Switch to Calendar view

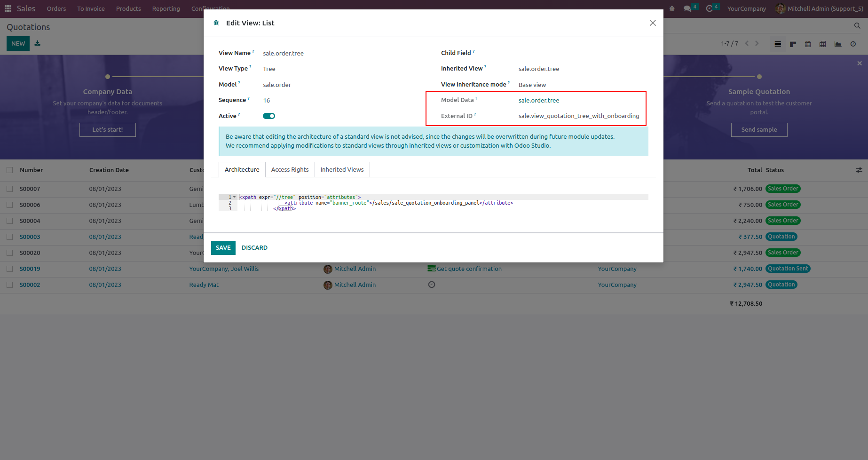808,44
